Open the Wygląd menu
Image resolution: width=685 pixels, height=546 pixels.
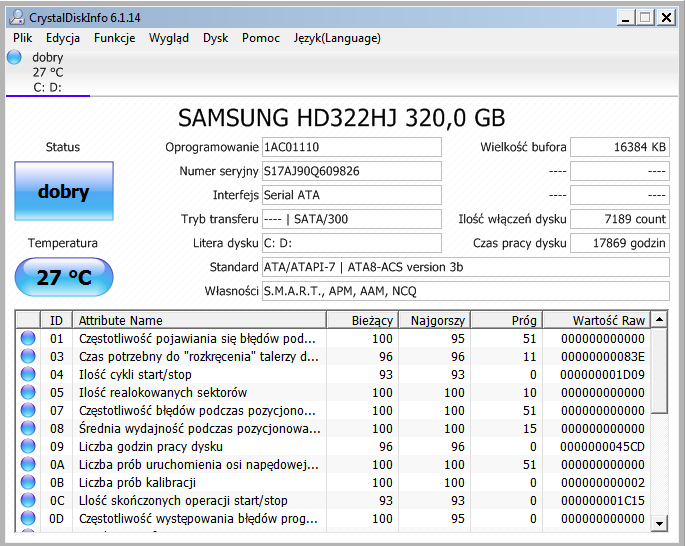169,38
